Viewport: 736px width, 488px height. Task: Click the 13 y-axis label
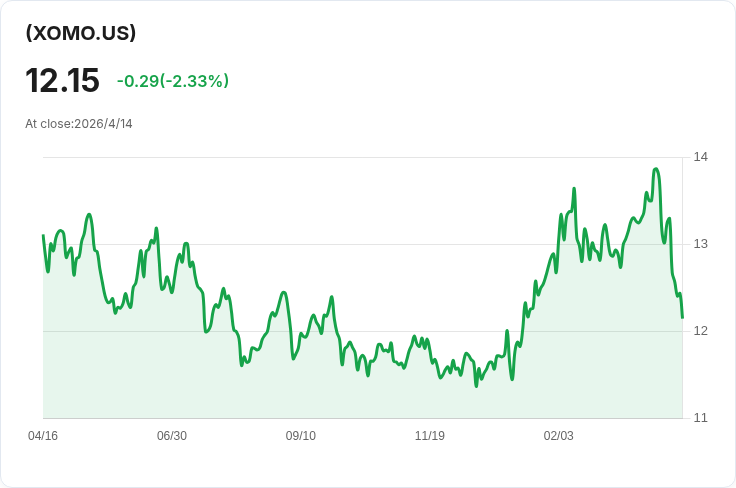(x=700, y=244)
